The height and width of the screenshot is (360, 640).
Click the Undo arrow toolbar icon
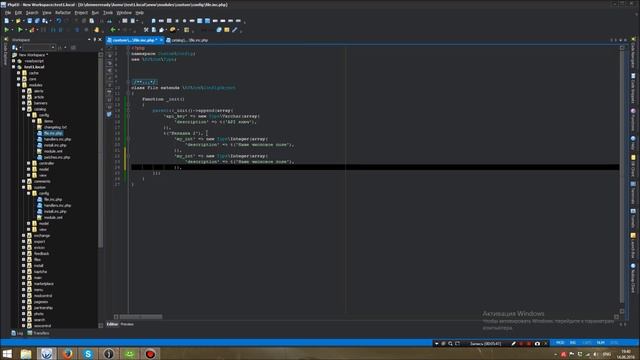coord(58,21)
